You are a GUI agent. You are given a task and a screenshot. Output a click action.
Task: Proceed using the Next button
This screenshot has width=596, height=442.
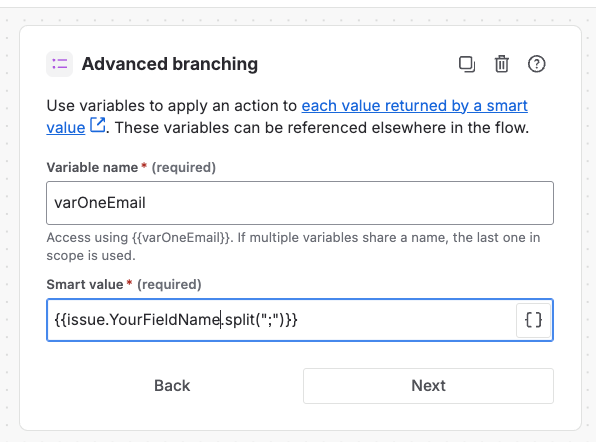[x=428, y=386]
